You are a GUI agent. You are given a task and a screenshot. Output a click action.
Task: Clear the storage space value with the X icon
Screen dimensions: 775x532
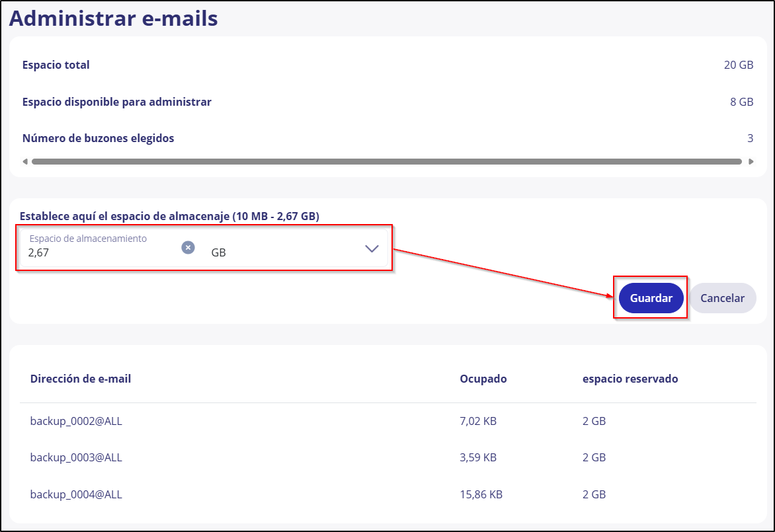pyautogui.click(x=188, y=247)
